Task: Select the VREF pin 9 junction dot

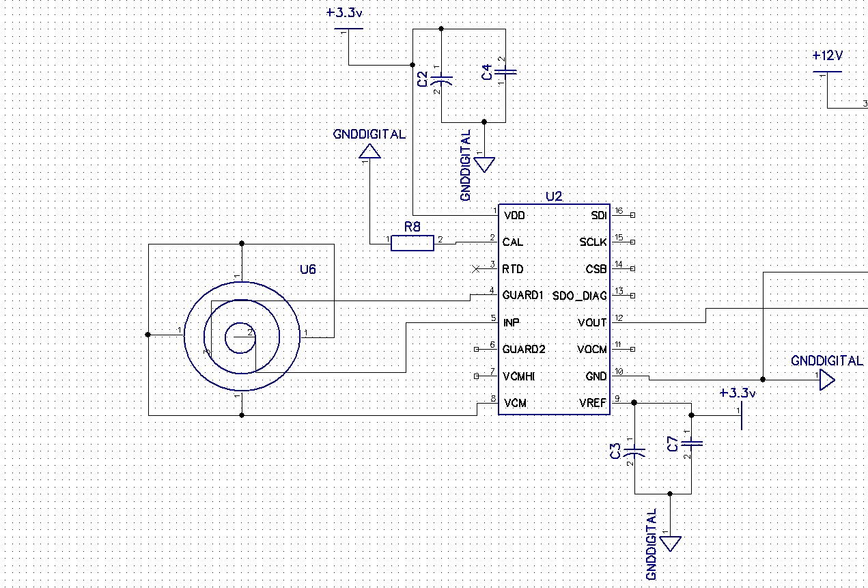Action: [635, 403]
